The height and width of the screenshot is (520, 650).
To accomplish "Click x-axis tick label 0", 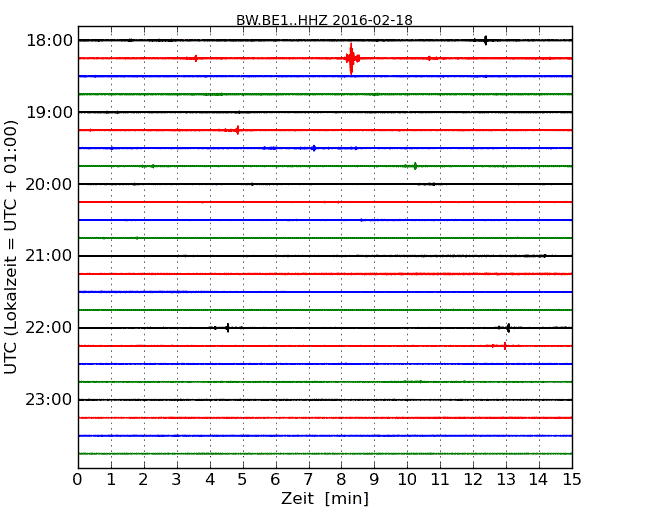I will click(x=78, y=479).
